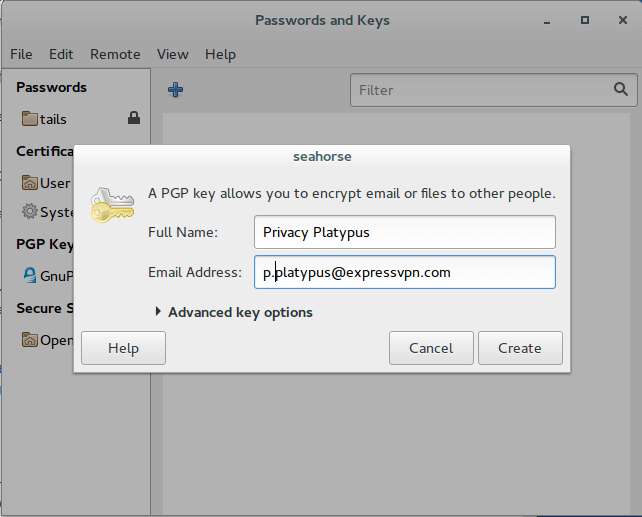Maximize the Passwords and Keys window
Image resolution: width=642 pixels, height=517 pixels.
tap(585, 20)
